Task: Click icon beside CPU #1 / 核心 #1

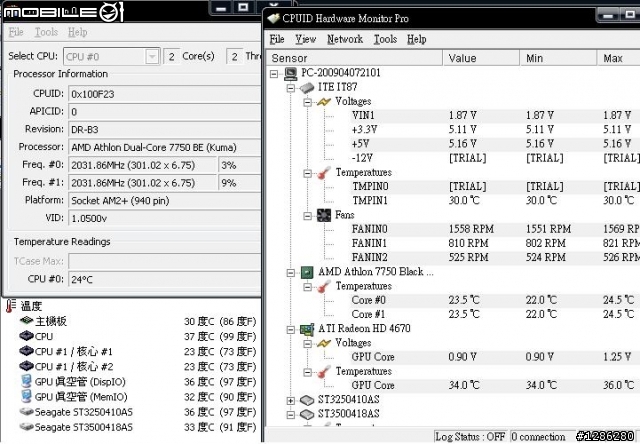Action: pyautogui.click(x=27, y=351)
